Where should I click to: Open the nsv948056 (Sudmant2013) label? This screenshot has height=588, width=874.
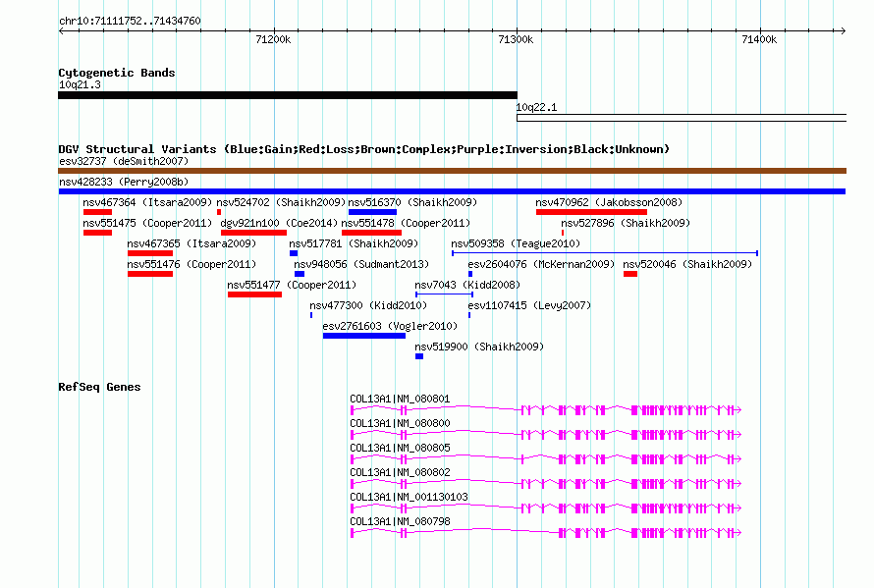[x=361, y=264]
